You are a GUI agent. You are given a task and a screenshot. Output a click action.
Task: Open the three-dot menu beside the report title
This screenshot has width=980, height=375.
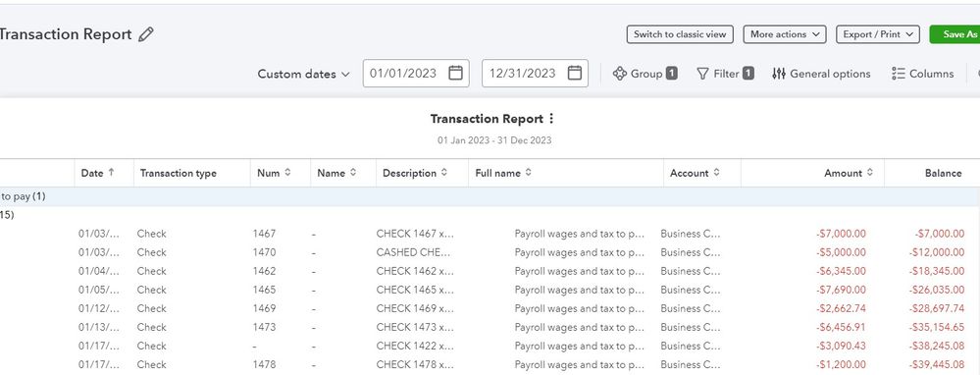pos(550,119)
